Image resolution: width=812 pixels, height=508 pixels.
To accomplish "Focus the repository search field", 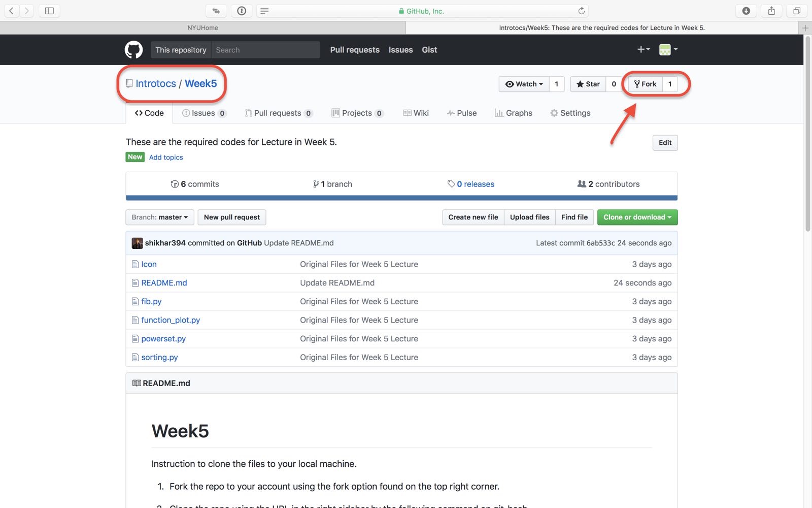I will (x=265, y=50).
